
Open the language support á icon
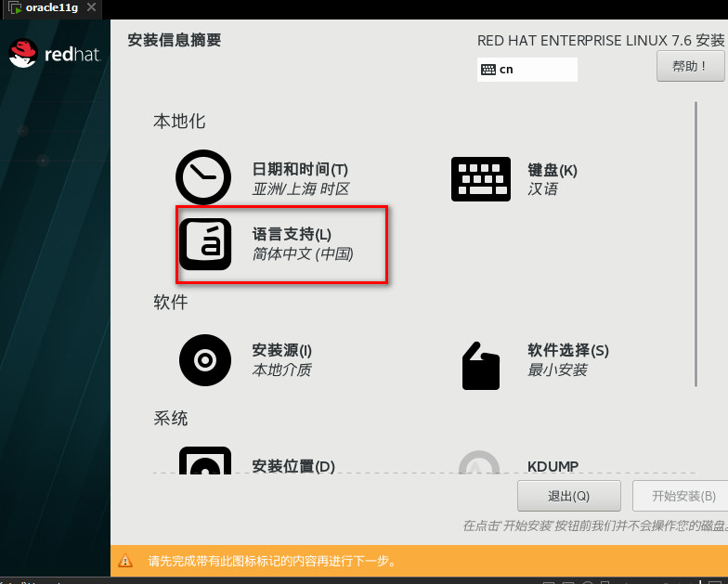[205, 244]
